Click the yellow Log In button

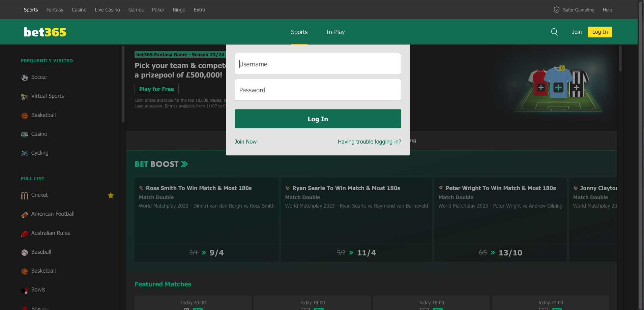tap(600, 32)
